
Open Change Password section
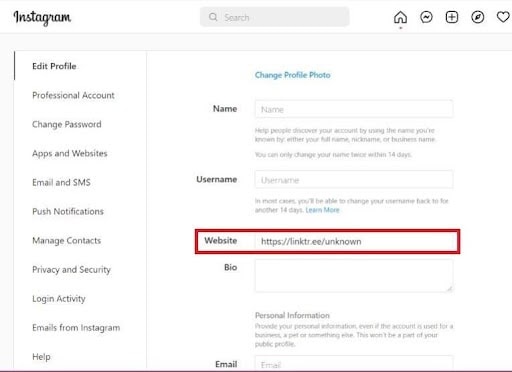pos(67,124)
